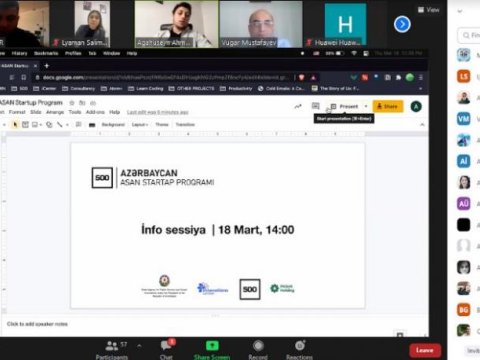Expand the caret next to Participants
480x360 pixels.
click(139, 346)
